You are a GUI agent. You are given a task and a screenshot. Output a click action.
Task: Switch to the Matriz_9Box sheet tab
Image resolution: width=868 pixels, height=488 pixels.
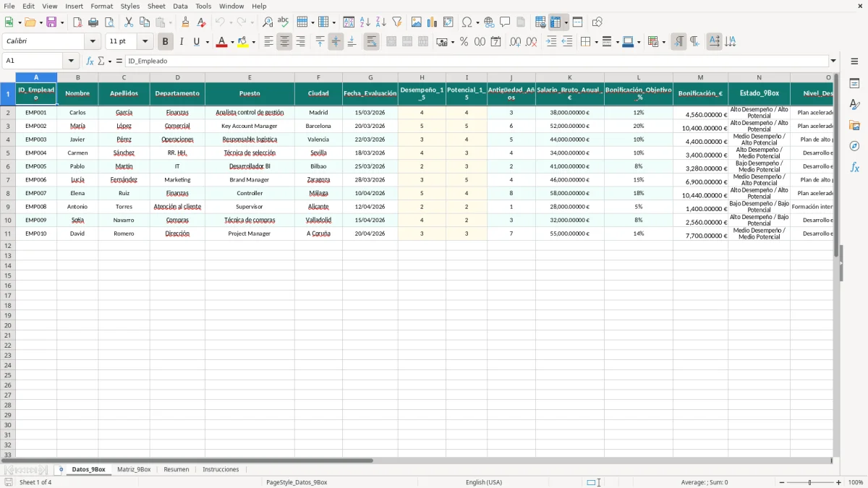coord(134,469)
